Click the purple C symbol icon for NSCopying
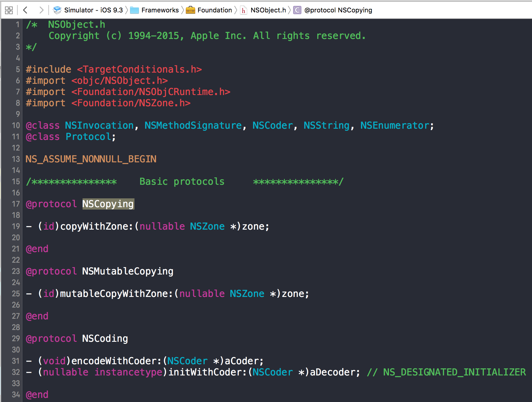 [297, 10]
